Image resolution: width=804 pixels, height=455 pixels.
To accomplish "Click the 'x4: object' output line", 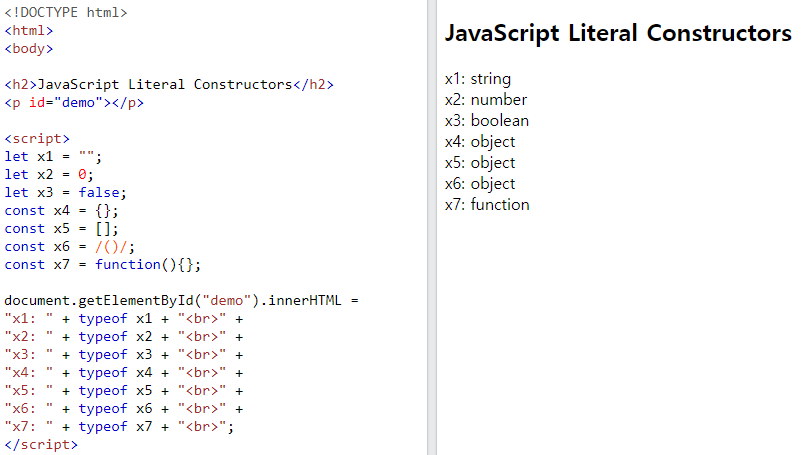I will point(480,142).
